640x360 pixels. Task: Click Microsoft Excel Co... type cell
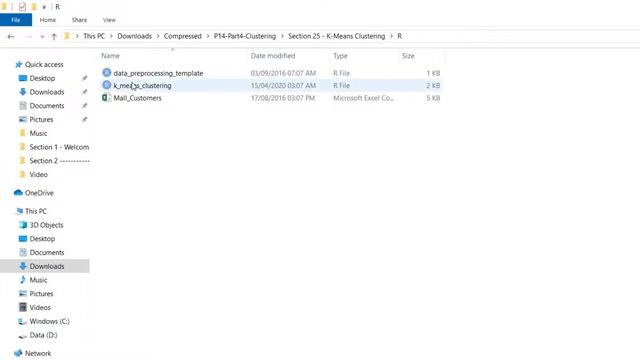pos(363,98)
